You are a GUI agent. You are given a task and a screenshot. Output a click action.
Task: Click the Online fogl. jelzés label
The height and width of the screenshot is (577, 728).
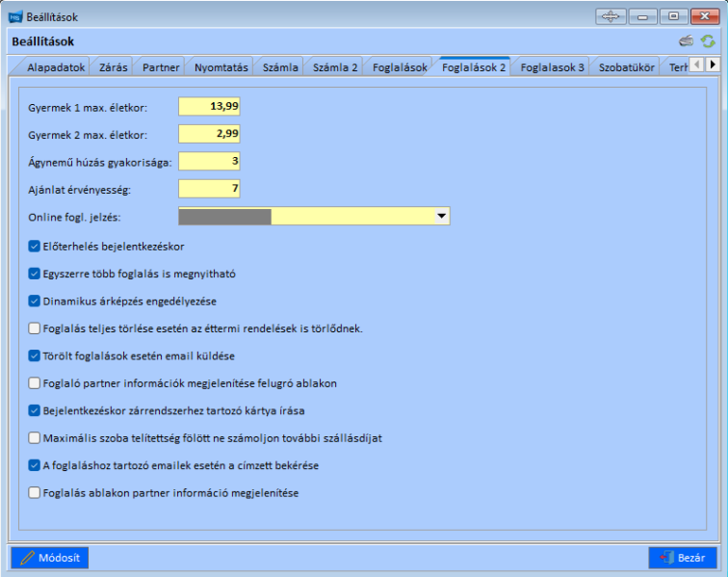74,218
